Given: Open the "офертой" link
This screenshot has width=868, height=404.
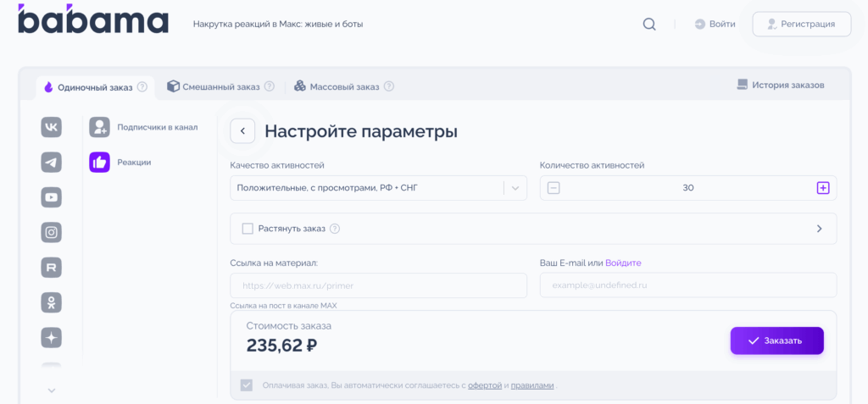Looking at the screenshot, I should click(485, 385).
